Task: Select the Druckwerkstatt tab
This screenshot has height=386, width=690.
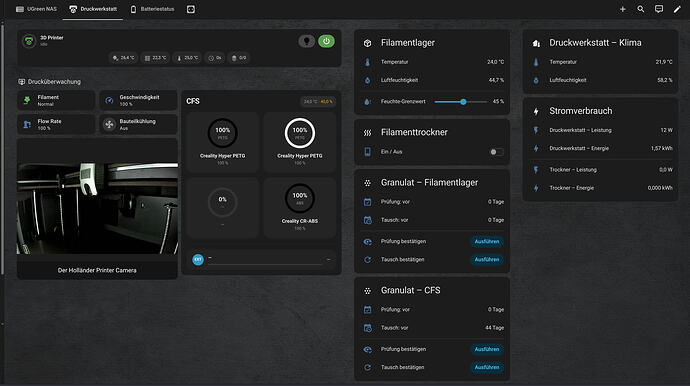Action: tap(93, 9)
